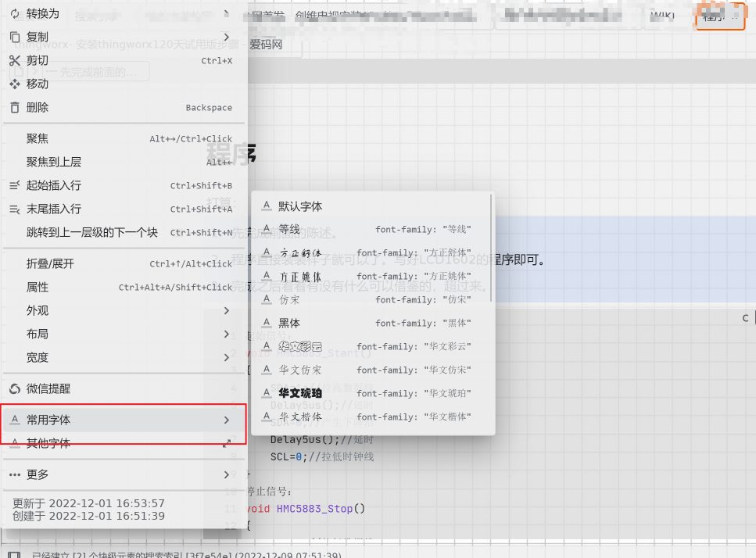Click the icon beside 末尾插入行

tap(15, 209)
